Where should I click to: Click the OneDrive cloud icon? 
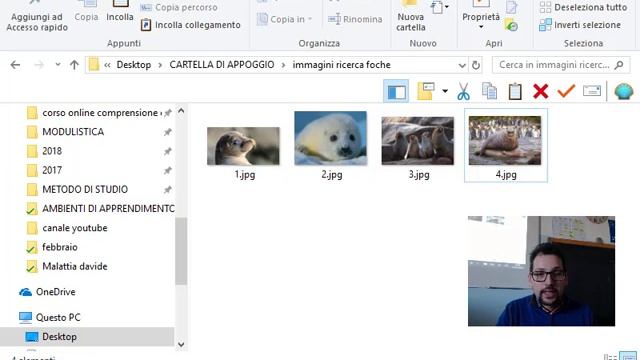click(25, 292)
